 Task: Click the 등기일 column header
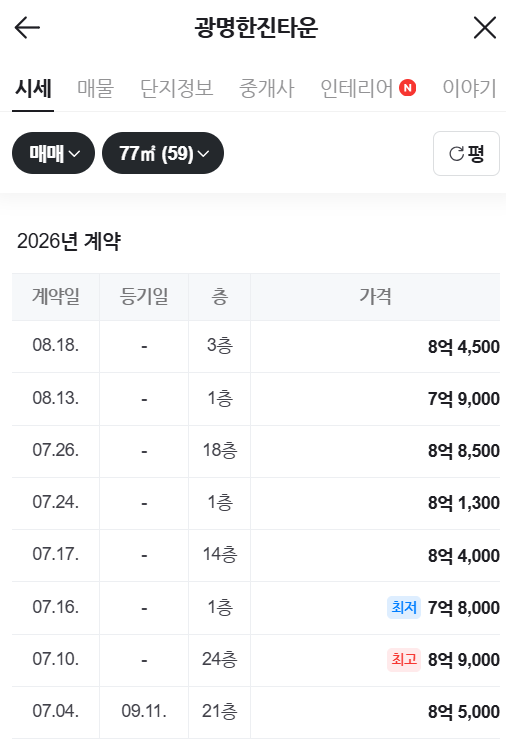tap(144, 297)
